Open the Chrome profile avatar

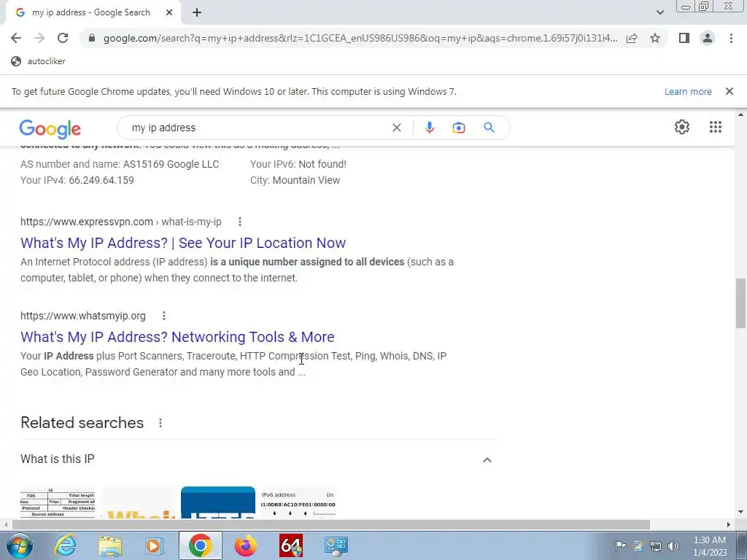click(x=708, y=38)
